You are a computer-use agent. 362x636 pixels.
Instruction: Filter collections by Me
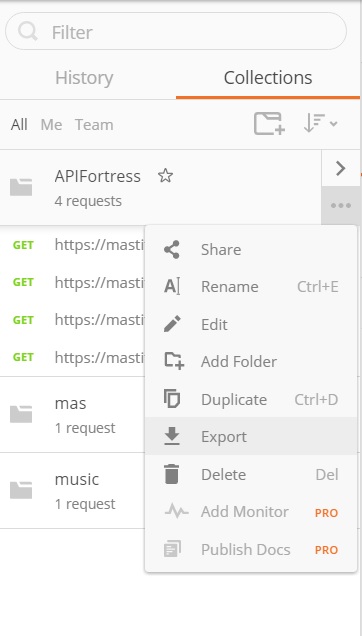click(x=52, y=125)
